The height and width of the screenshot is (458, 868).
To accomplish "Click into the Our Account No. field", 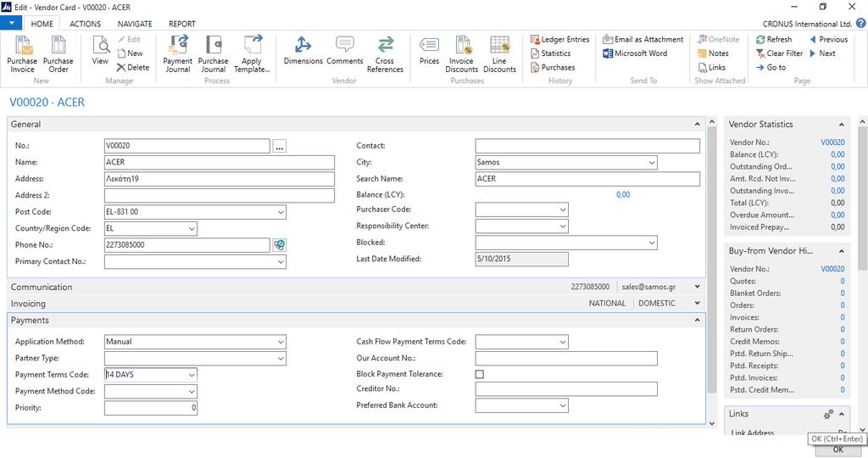I will [566, 358].
